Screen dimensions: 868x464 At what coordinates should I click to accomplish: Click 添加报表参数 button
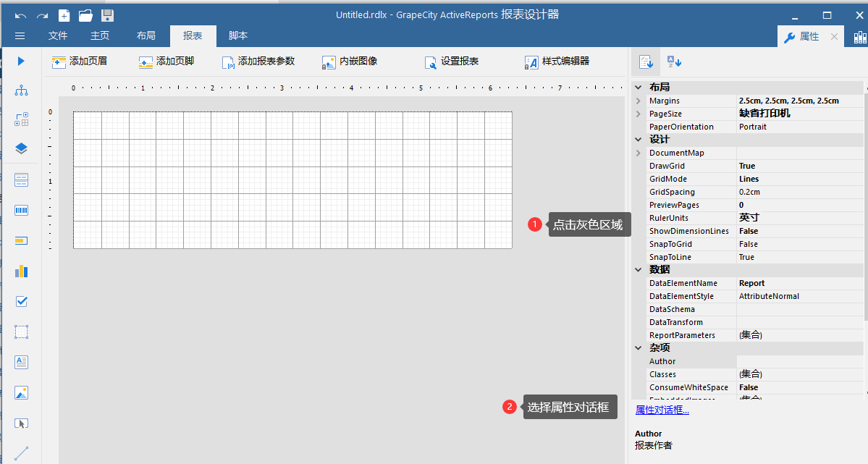coord(258,62)
